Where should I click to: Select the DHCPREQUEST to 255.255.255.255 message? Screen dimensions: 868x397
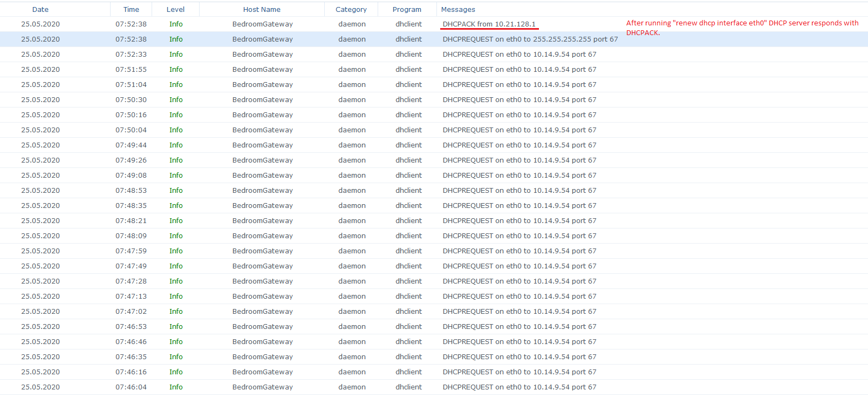click(x=530, y=39)
